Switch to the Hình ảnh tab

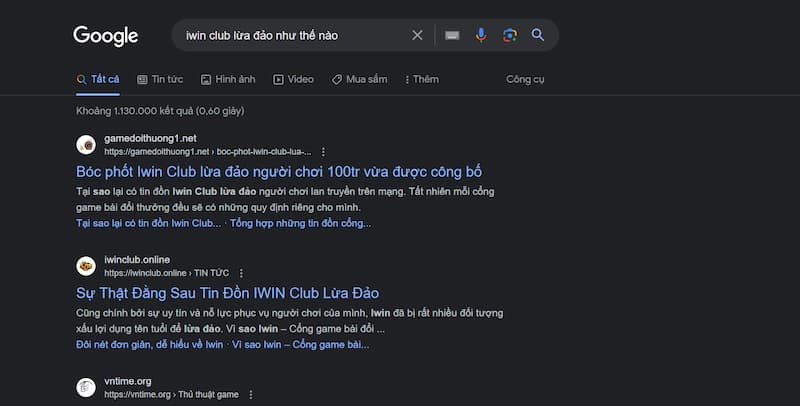(x=228, y=79)
